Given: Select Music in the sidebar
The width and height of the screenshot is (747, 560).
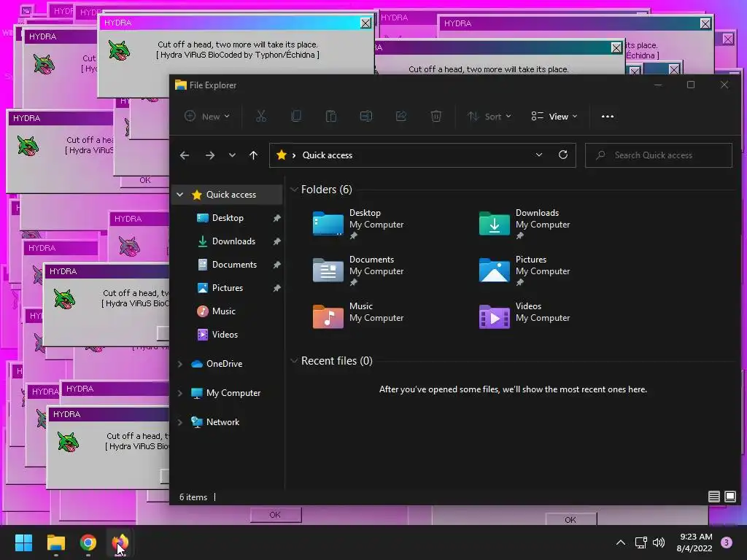Looking at the screenshot, I should point(223,311).
